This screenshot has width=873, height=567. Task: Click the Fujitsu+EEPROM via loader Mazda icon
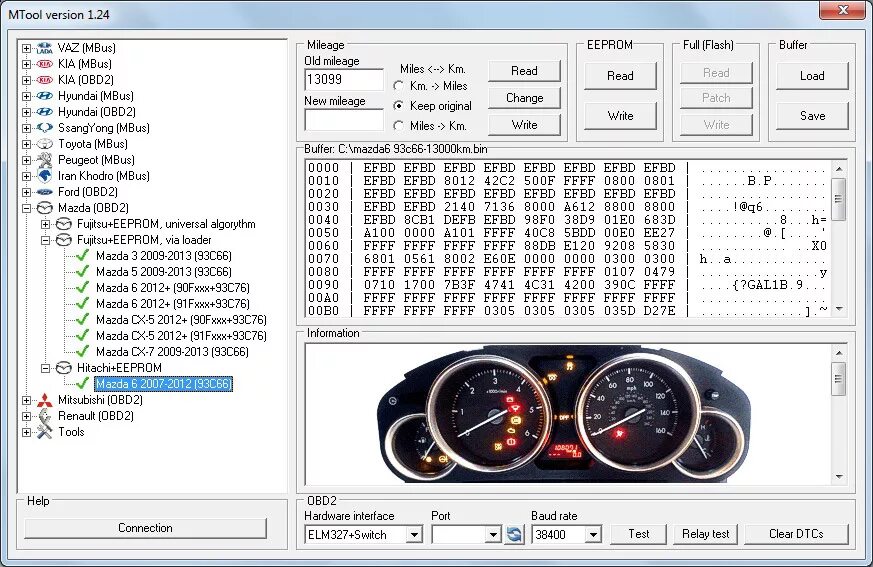64,240
